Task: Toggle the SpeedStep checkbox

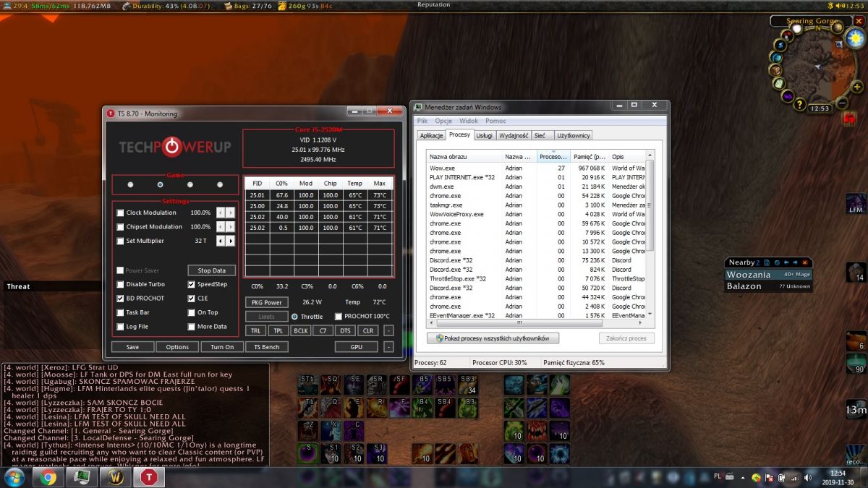Action: point(191,284)
